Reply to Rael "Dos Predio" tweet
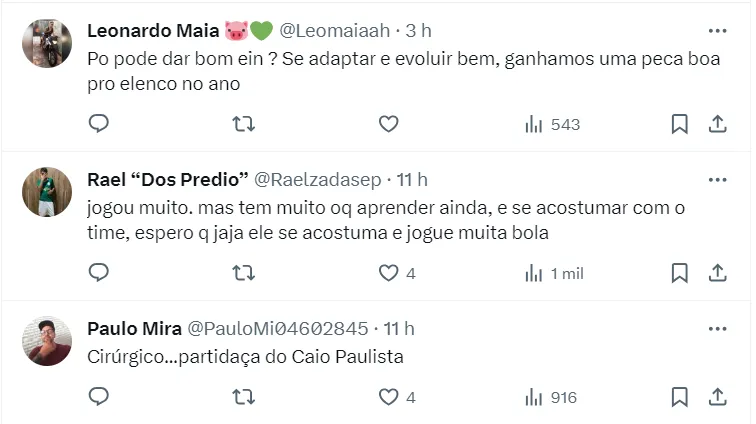Image resolution: width=756 pixels, height=424 pixels. coord(99,273)
